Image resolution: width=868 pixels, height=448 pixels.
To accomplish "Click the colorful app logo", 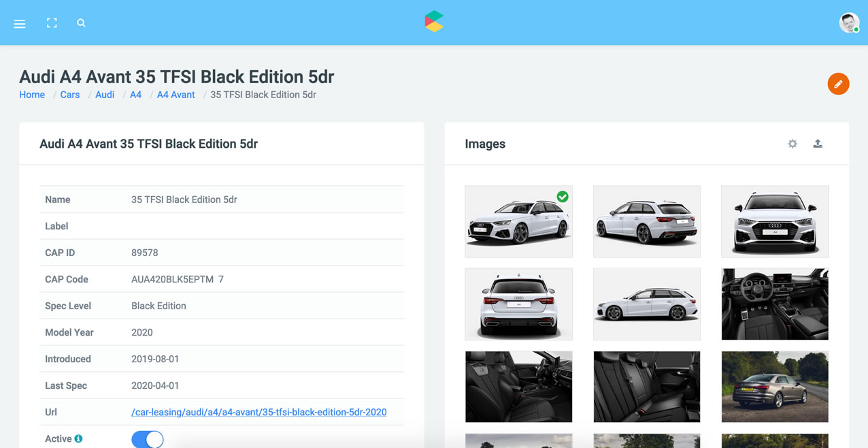I will click(x=434, y=22).
